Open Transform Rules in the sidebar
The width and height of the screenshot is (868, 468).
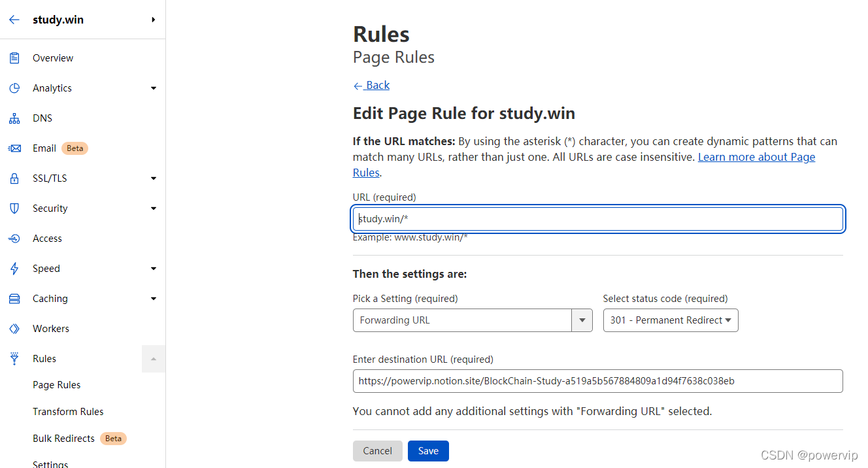click(x=68, y=412)
